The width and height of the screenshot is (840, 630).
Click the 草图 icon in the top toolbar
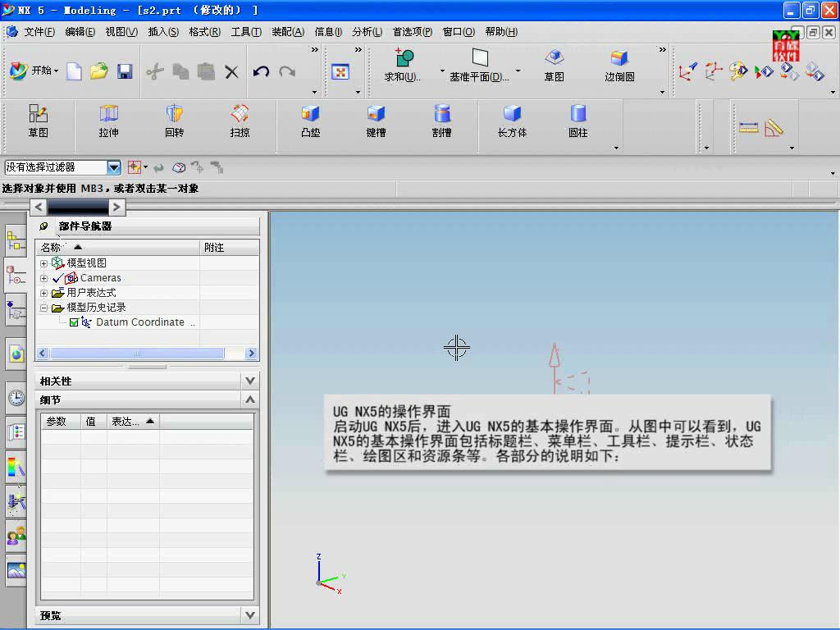click(x=554, y=65)
